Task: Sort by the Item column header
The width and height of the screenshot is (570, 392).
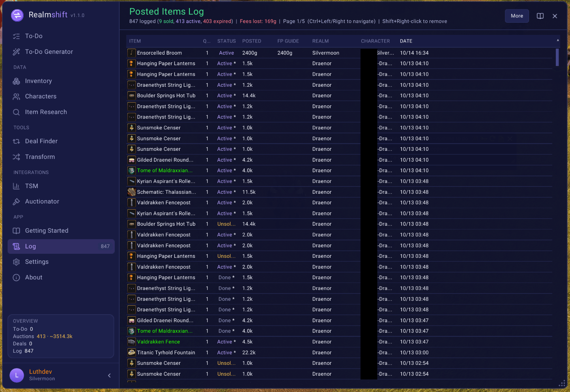Action: point(135,41)
